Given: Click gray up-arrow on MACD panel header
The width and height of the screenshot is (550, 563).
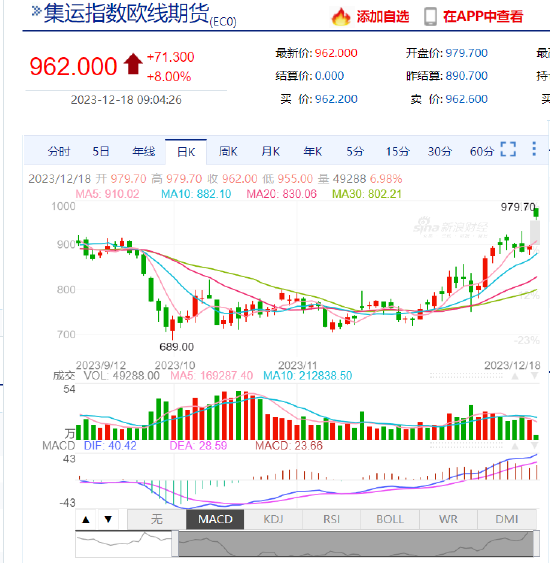Looking at the screenshot, I should coord(515,446).
